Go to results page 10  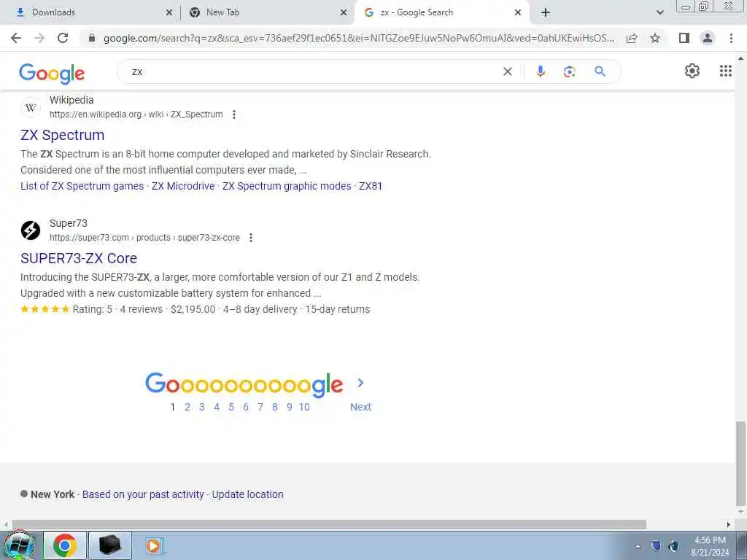tap(304, 407)
